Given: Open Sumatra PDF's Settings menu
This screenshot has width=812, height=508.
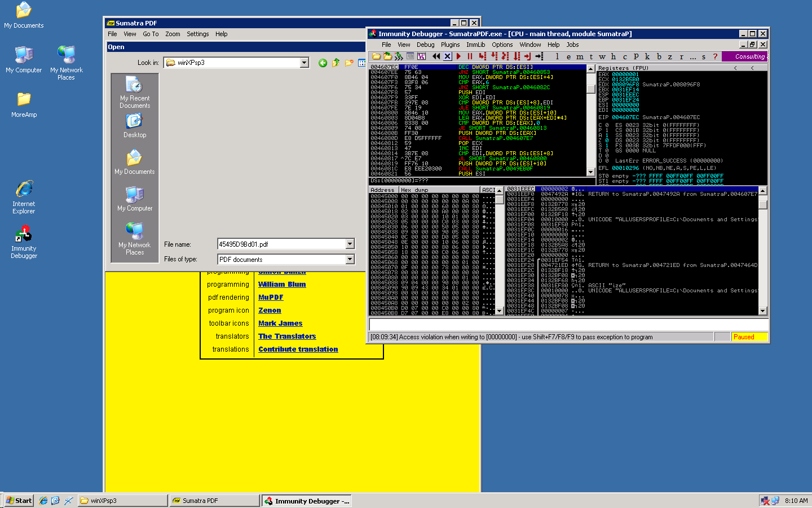Looking at the screenshot, I should coord(198,34).
